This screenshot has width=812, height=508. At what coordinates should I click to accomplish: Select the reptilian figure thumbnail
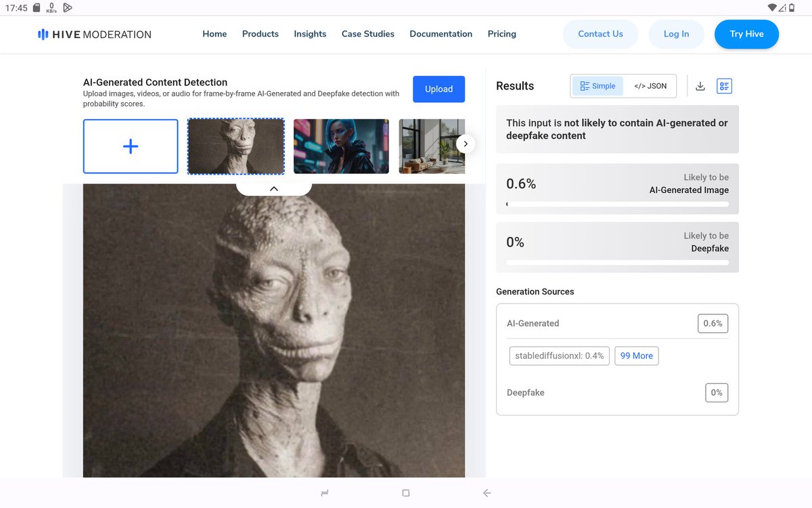[x=236, y=146]
